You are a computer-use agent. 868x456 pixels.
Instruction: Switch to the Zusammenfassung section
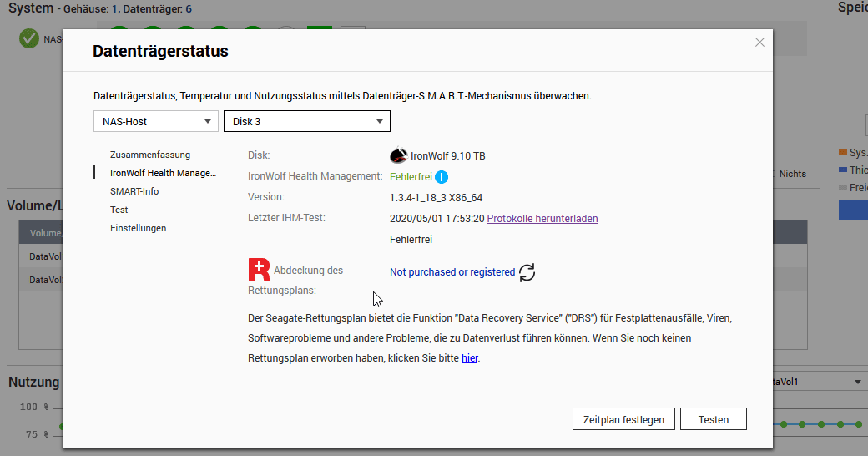[x=150, y=155]
